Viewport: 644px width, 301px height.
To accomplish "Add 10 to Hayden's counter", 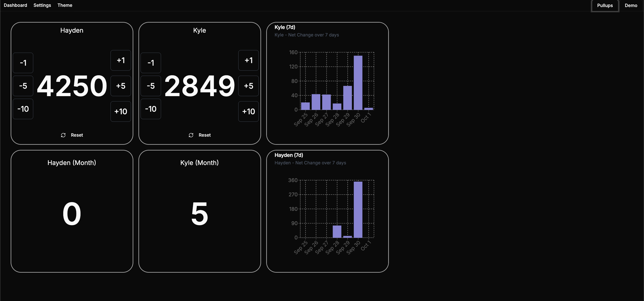I will 121,111.
